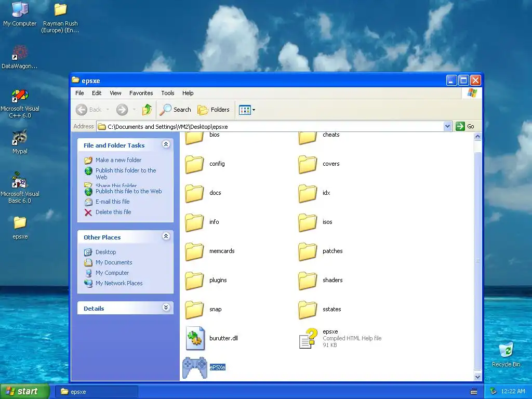Go to My Network Places link
The width and height of the screenshot is (532, 399).
119,283
